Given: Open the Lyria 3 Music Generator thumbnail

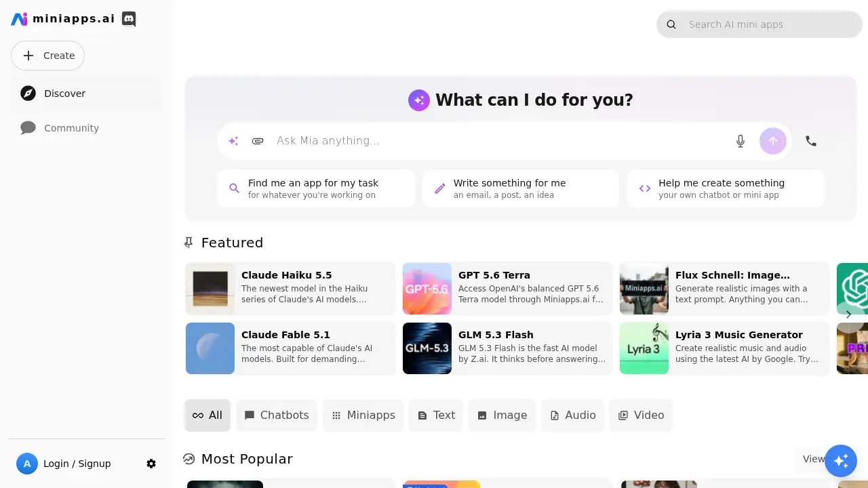Looking at the screenshot, I should click(x=644, y=348).
